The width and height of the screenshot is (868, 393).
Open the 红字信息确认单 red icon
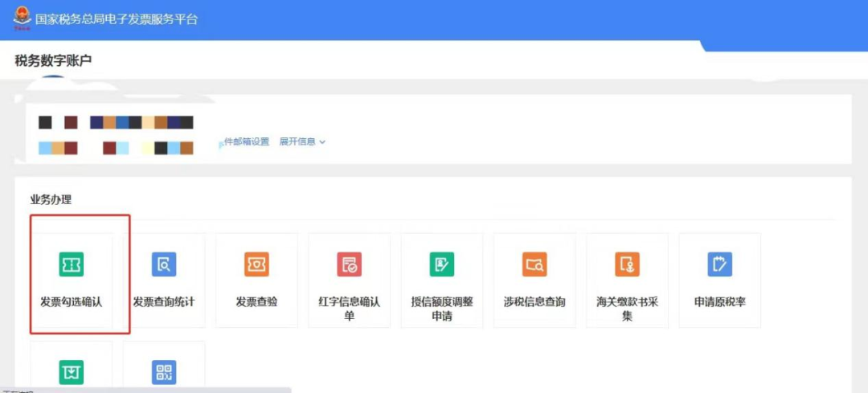tap(349, 264)
